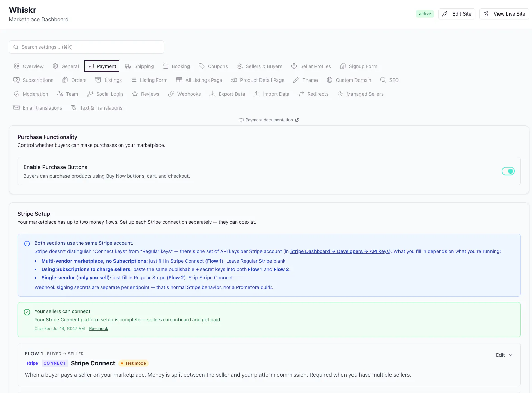Click the CONNECT badge beside stripe logo
Viewport: 532px width, 393px height.
55,363
